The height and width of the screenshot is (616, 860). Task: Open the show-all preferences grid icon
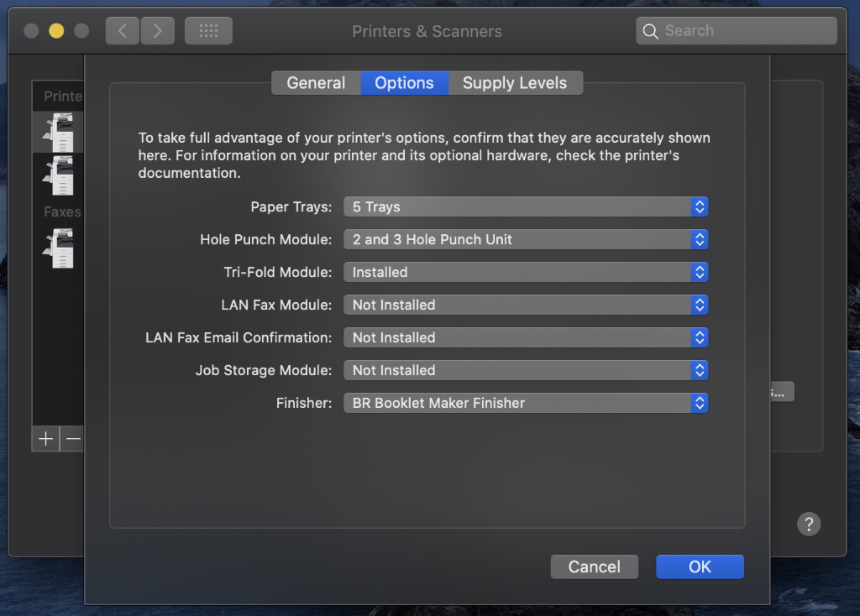(208, 30)
